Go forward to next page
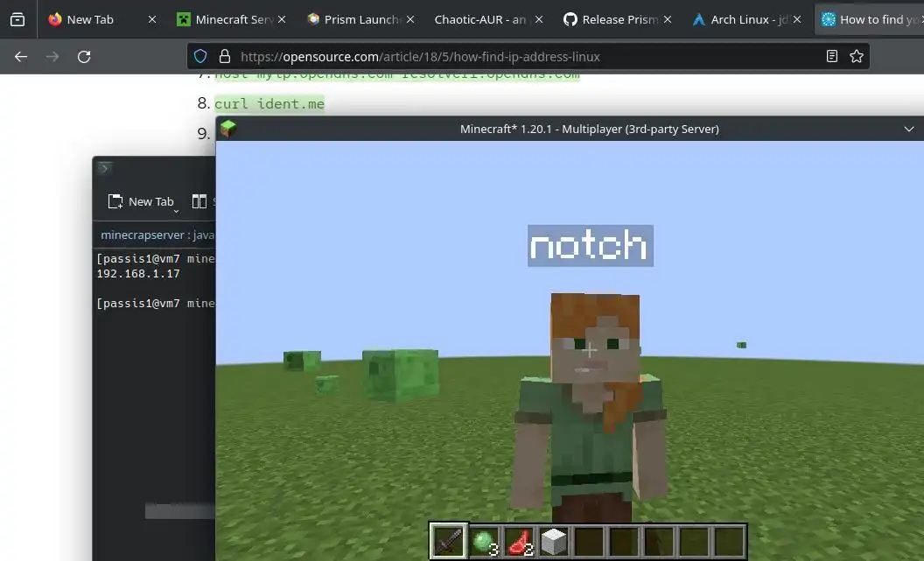Image resolution: width=924 pixels, height=561 pixels. pyautogui.click(x=52, y=57)
